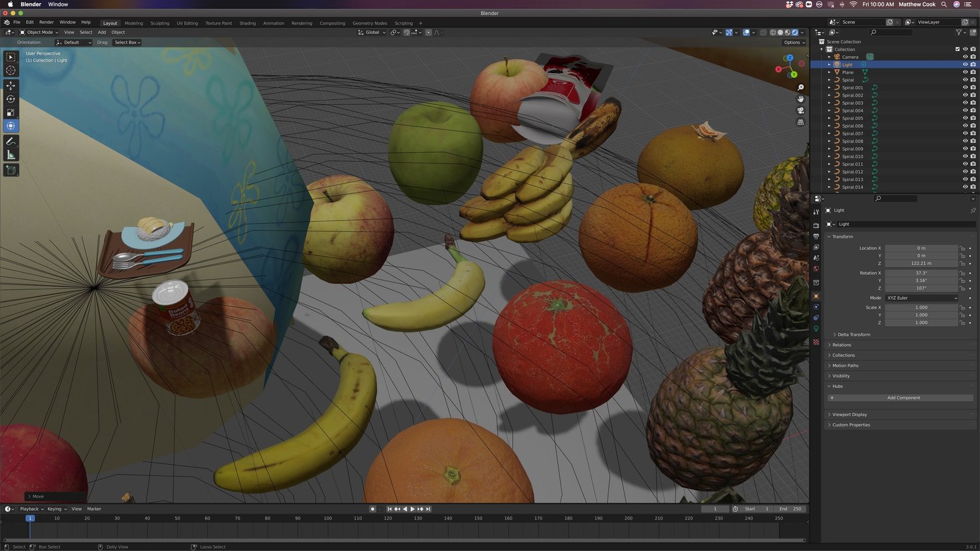
Task: Select the Rotate tool
Action: [11, 99]
